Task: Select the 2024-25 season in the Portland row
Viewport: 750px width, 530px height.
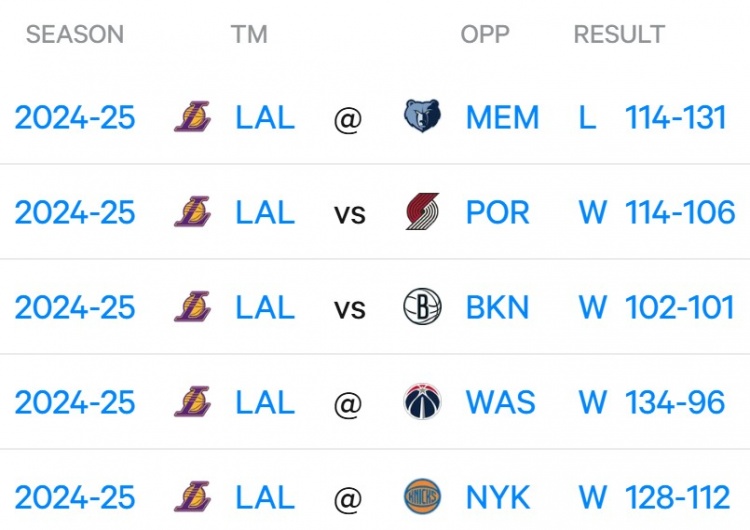Action: tap(75, 213)
